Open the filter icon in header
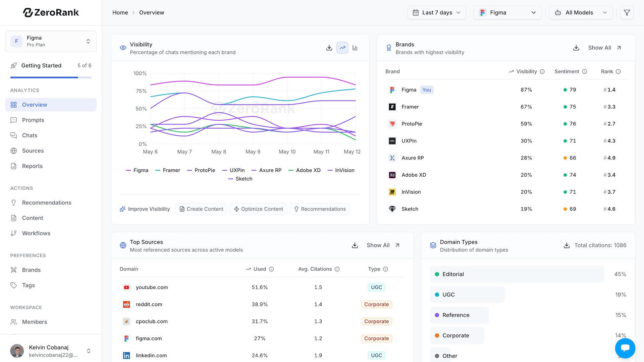The image size is (644, 362). point(627,13)
